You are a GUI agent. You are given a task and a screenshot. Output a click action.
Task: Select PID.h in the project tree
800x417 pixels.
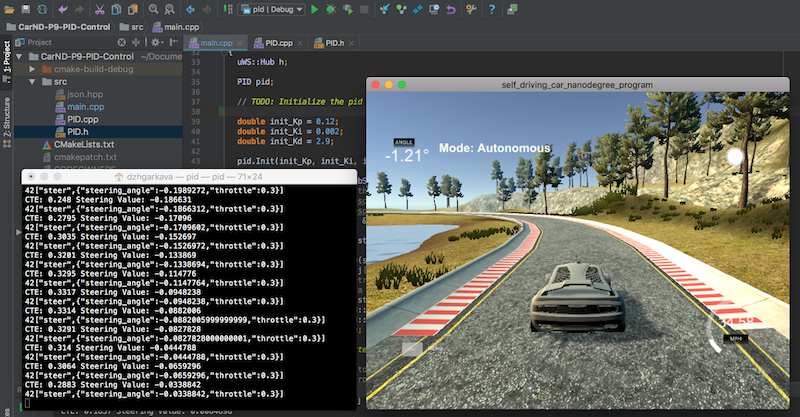click(x=72, y=132)
